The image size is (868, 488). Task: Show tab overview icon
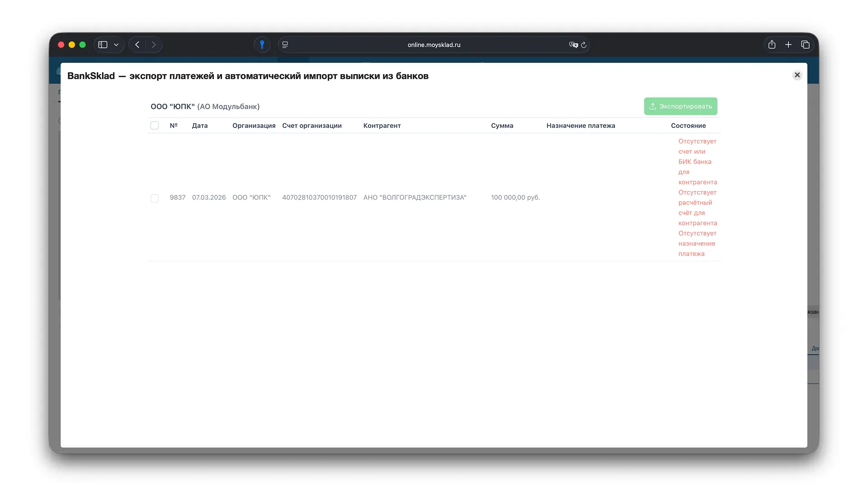tap(805, 45)
